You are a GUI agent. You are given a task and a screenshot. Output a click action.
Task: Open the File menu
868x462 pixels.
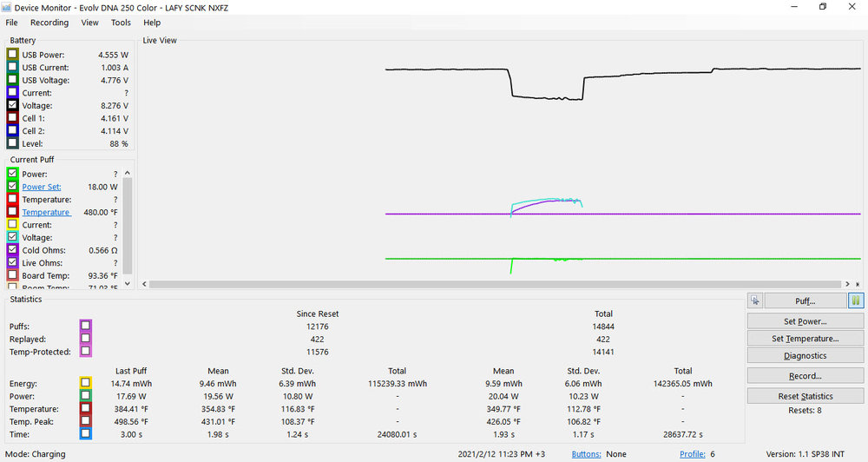tap(11, 23)
